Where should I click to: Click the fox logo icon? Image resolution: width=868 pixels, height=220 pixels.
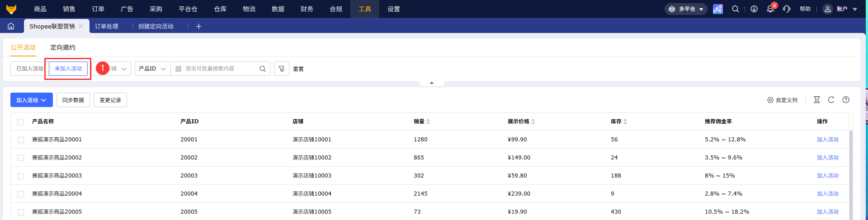(11, 9)
